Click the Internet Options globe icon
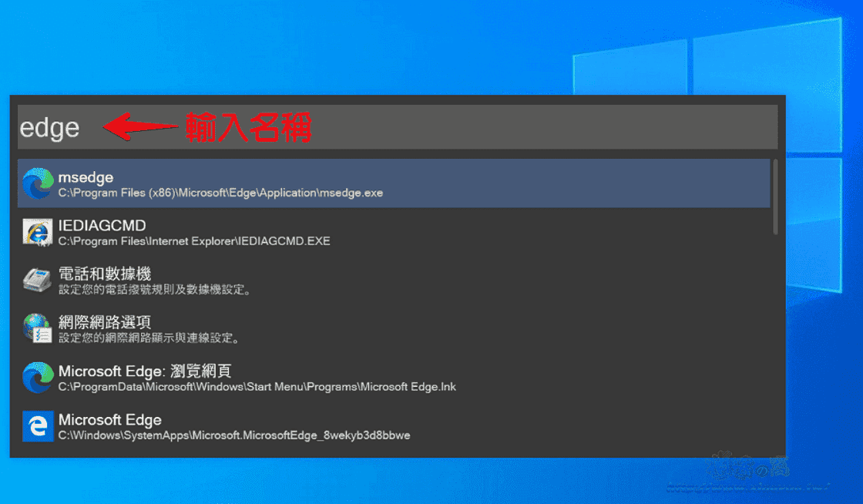Viewport: 863px width, 504px height. click(x=38, y=328)
